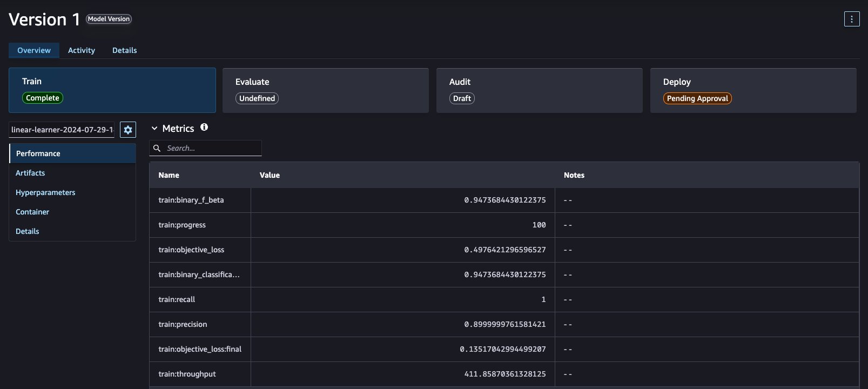Select Performance in the side navigation

click(72, 153)
